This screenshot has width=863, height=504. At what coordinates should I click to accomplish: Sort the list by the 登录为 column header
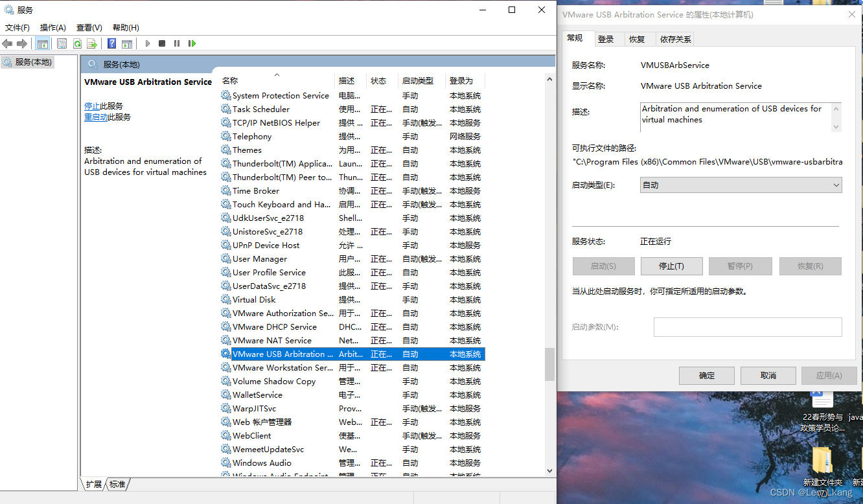click(x=465, y=81)
